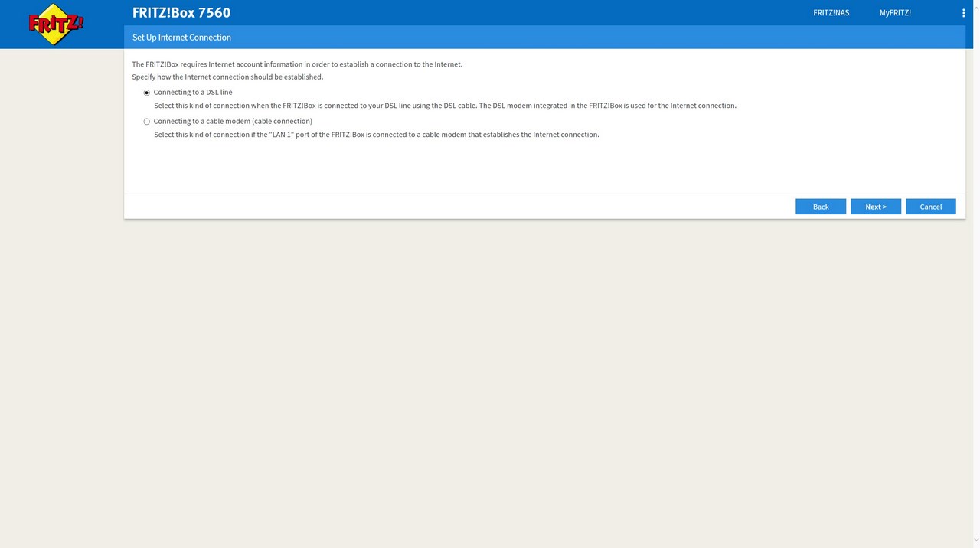Viewport: 980px width, 548px height.
Task: Click the FRITZ! logo
Action: point(56,24)
